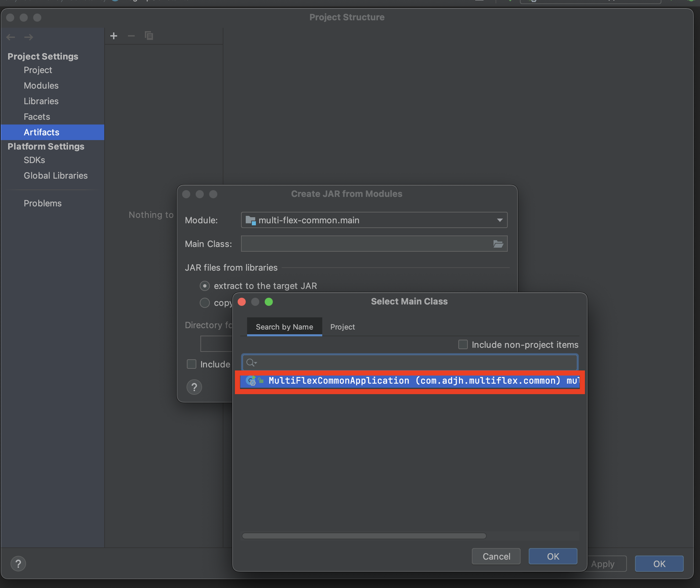The width and height of the screenshot is (700, 588).
Task: Click Cancel in Select Main Class dialog
Action: tap(496, 557)
